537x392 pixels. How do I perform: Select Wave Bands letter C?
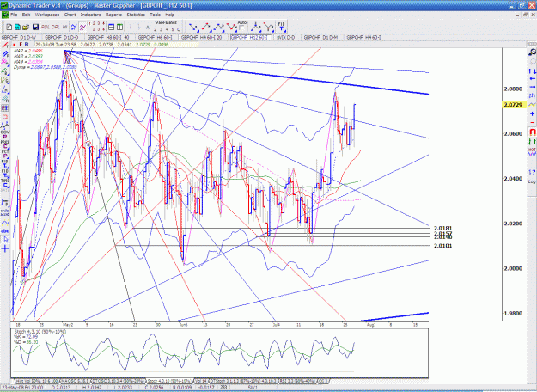tap(179, 29)
